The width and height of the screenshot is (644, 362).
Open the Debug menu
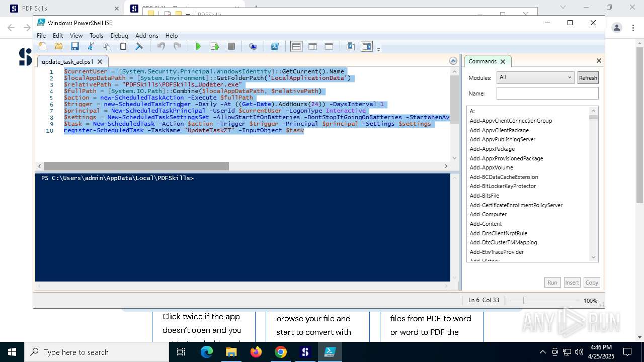119,36
